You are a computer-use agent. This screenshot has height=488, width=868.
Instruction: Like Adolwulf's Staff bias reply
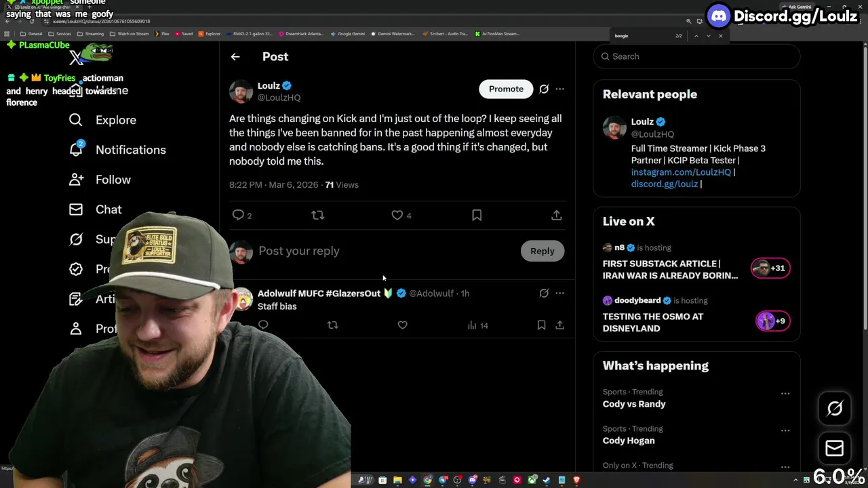click(x=402, y=325)
